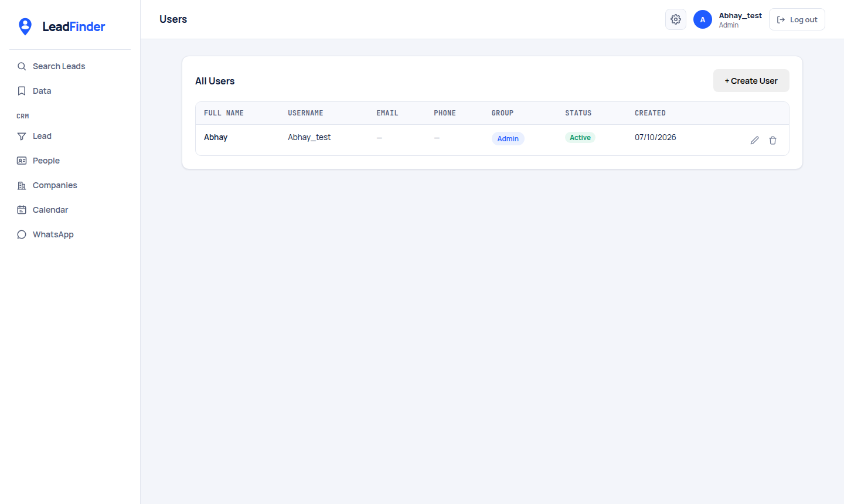Image resolution: width=844 pixels, height=504 pixels.
Task: Click the Abhay_test username cell in table
Action: point(309,137)
